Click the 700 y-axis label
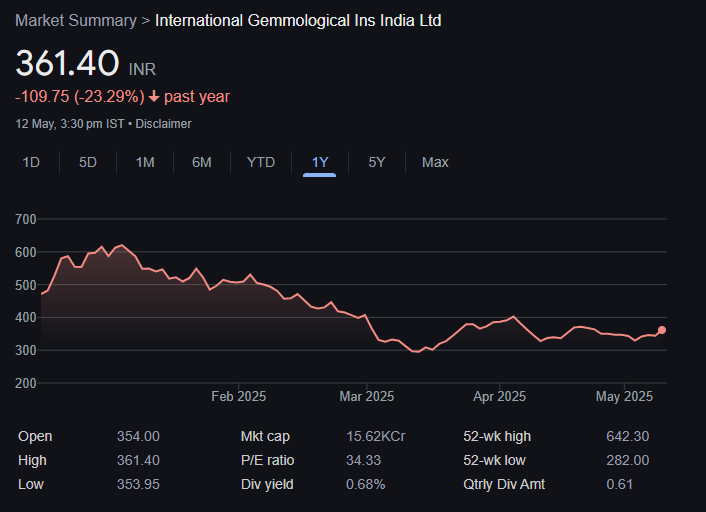Viewport: 706px width, 512px height. (x=26, y=219)
